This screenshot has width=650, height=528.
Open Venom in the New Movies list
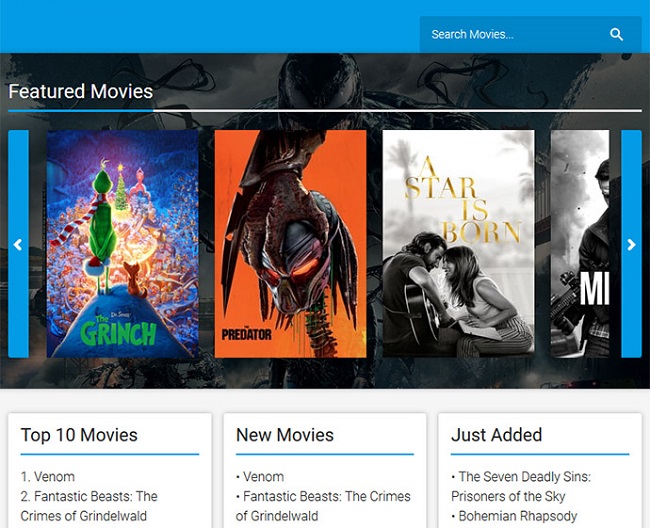click(x=263, y=477)
